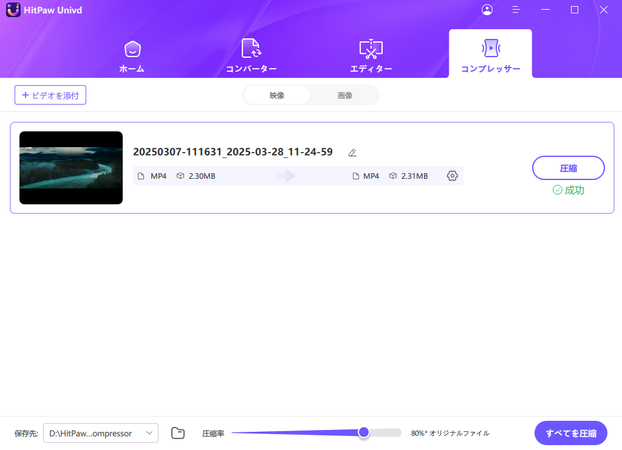Click the 成功 status indicator
The height and width of the screenshot is (450, 622).
point(568,190)
